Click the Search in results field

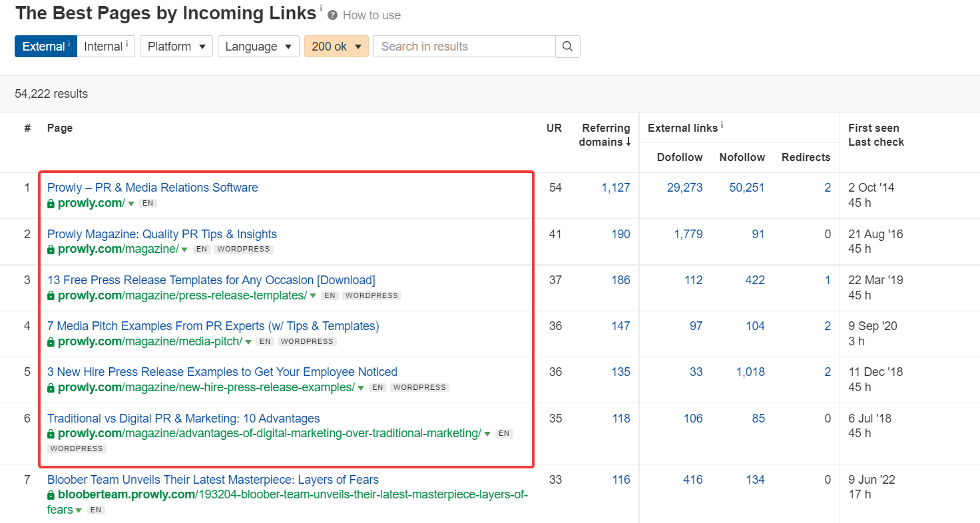[465, 47]
